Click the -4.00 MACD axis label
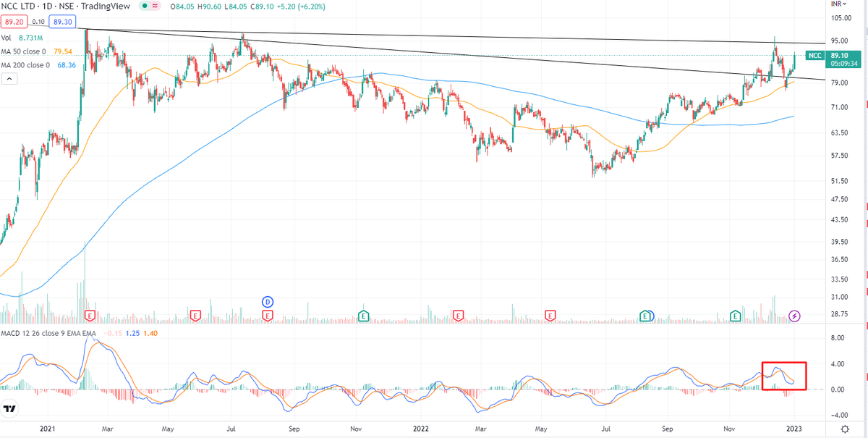The width and height of the screenshot is (868, 438). [x=838, y=415]
